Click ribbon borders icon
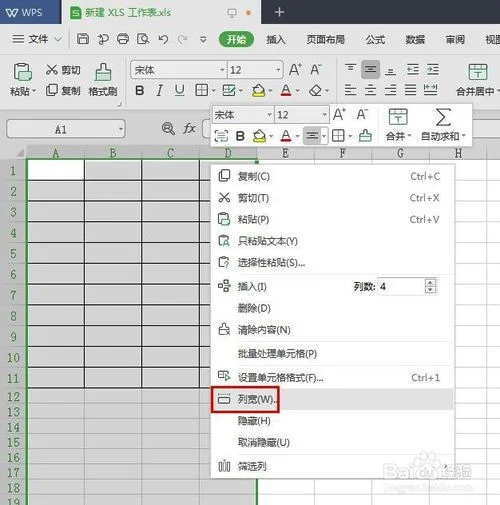This screenshot has height=505, width=500. (202, 90)
